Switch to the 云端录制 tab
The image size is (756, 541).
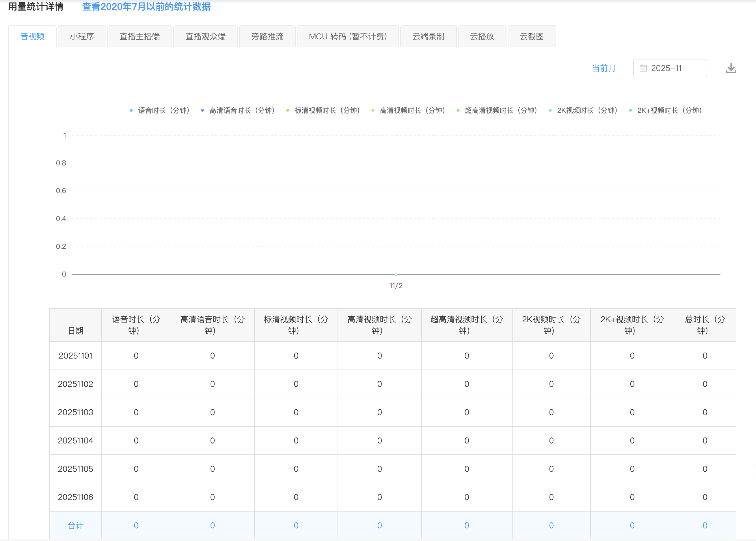429,37
